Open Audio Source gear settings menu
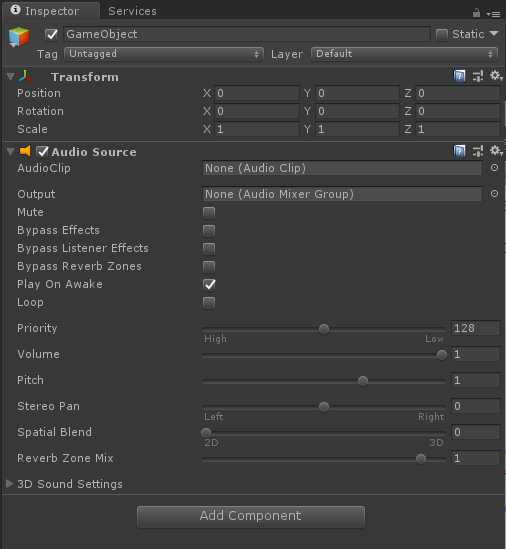Screen dimensions: 506x549 pos(495,151)
